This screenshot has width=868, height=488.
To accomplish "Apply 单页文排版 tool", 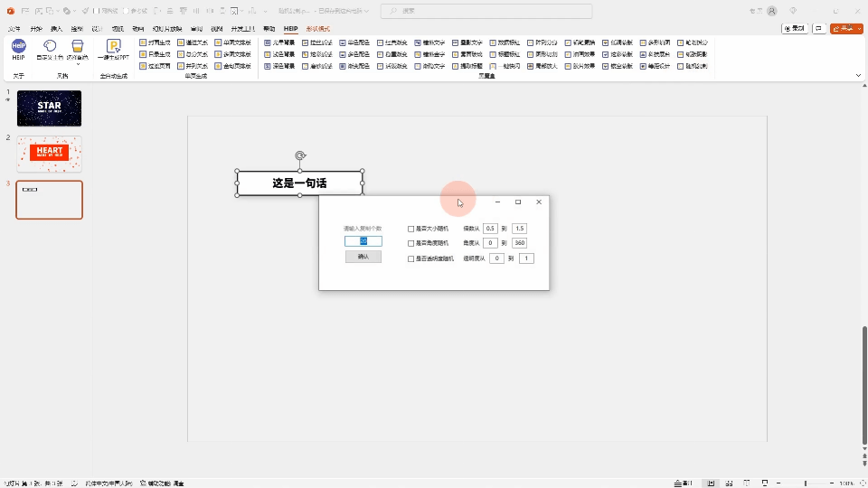I will pos(233,42).
